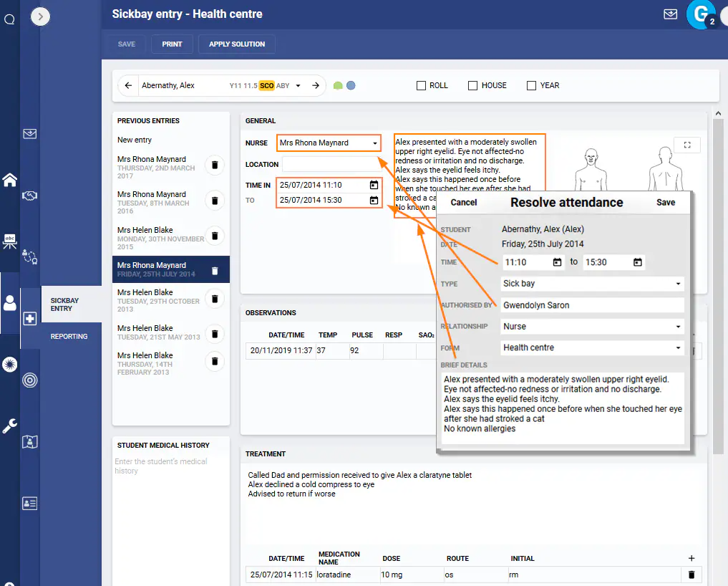Click the PRINT button

(172, 44)
